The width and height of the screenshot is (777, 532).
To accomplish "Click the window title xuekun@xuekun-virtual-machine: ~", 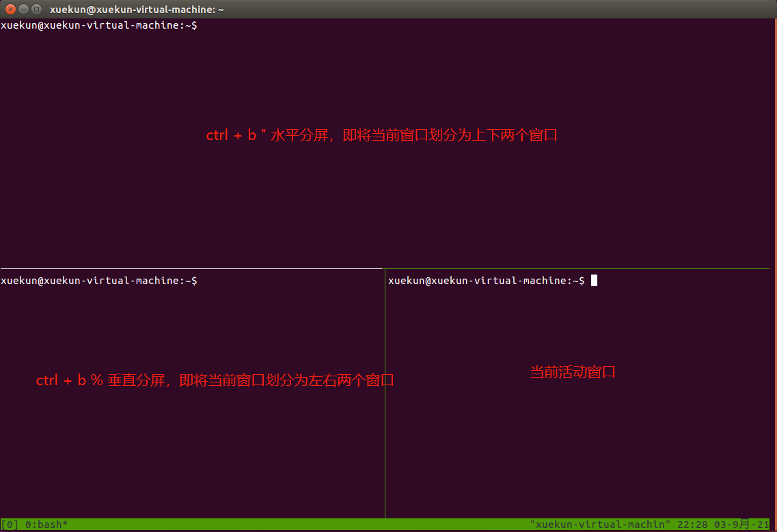I will pos(137,10).
